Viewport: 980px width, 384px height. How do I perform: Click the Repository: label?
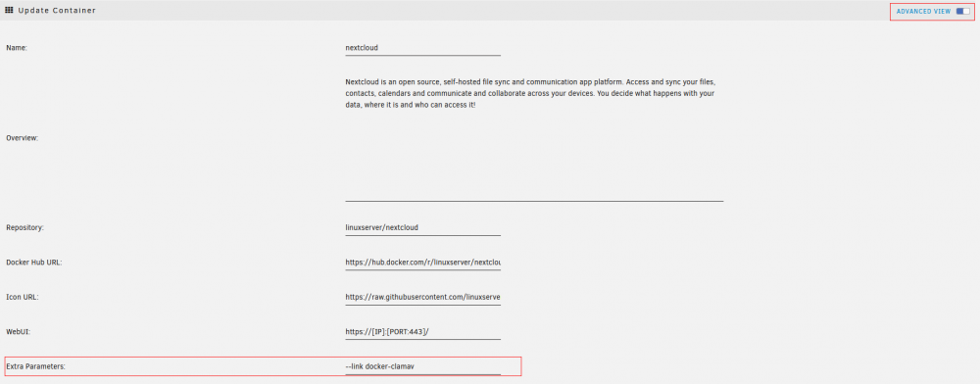click(x=25, y=228)
